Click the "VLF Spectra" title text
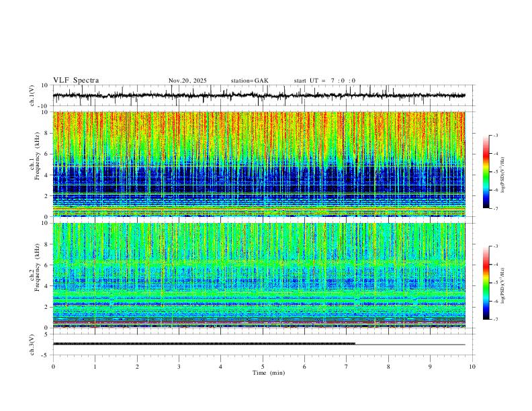The height and width of the screenshot is (411, 532). (x=76, y=81)
